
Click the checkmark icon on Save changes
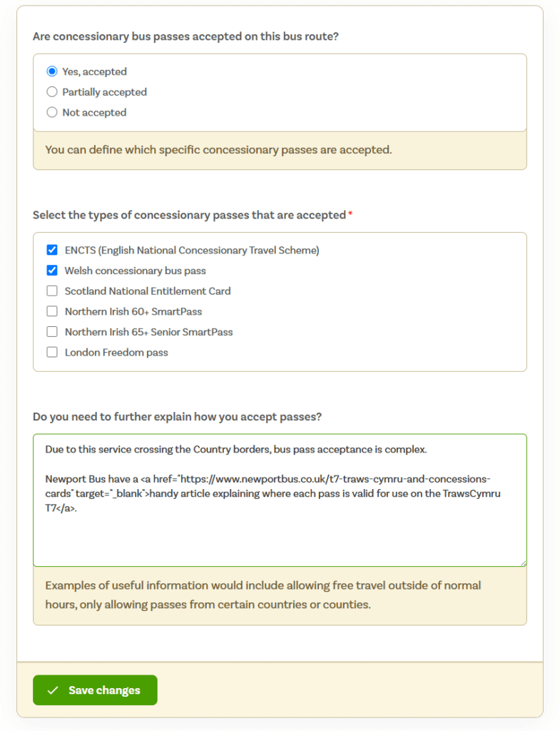tap(53, 690)
